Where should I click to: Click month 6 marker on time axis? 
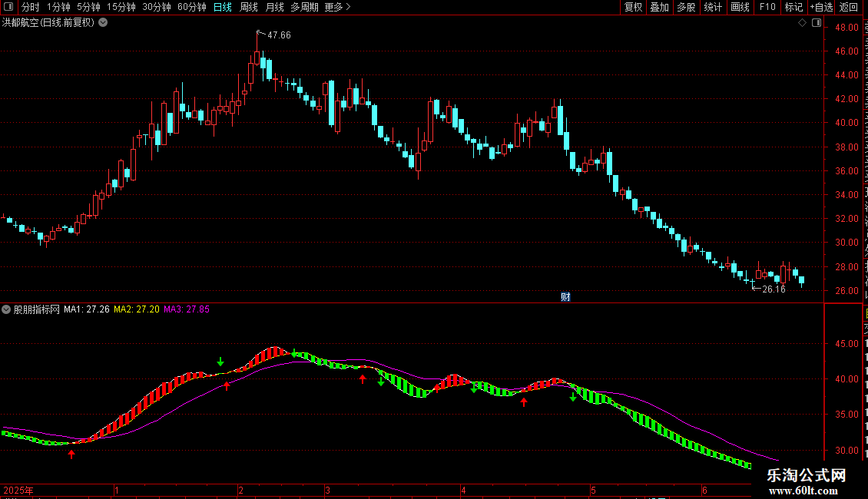pyautogui.click(x=704, y=491)
